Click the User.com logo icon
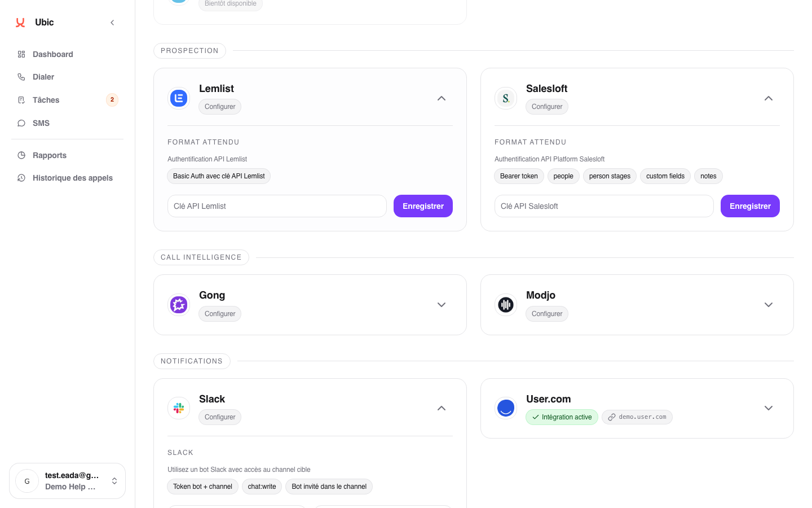812x508 pixels. [506, 408]
